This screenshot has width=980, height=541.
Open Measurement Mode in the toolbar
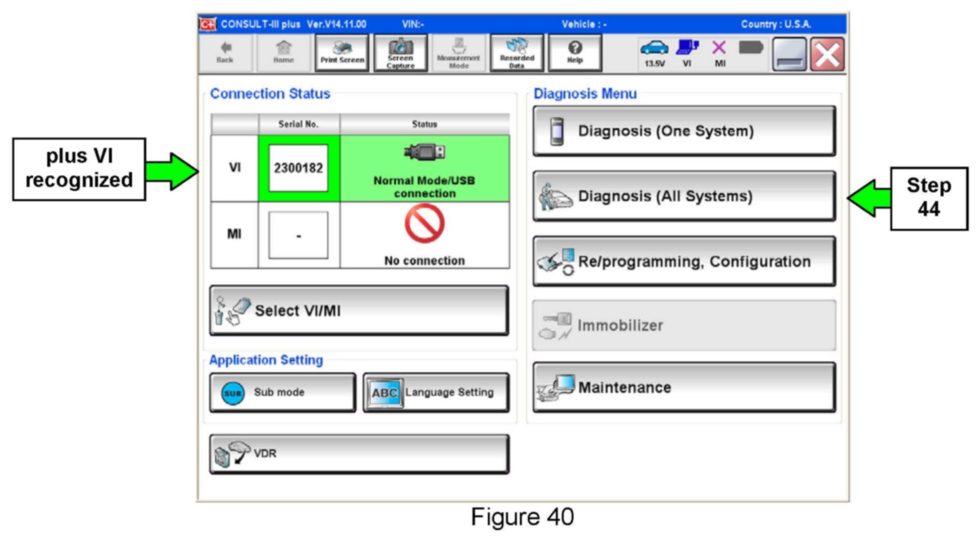(458, 53)
